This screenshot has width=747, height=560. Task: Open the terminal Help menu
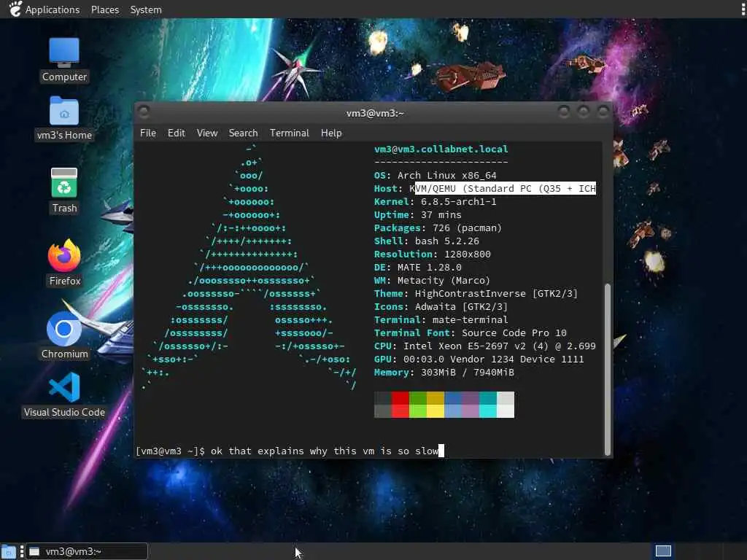(x=331, y=133)
